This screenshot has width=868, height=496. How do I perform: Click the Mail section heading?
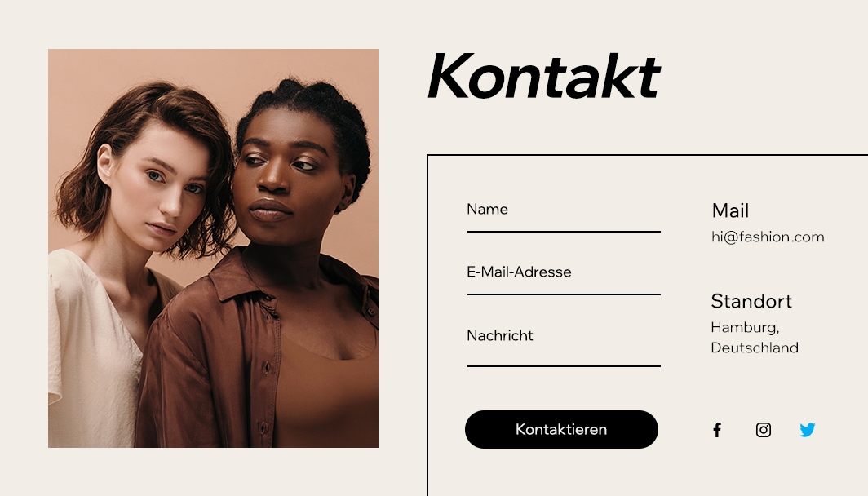click(x=730, y=210)
